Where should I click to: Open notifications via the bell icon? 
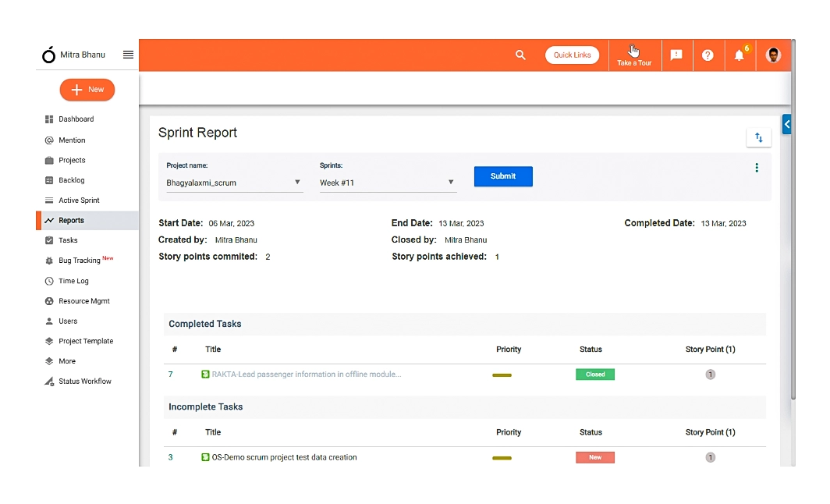click(739, 55)
